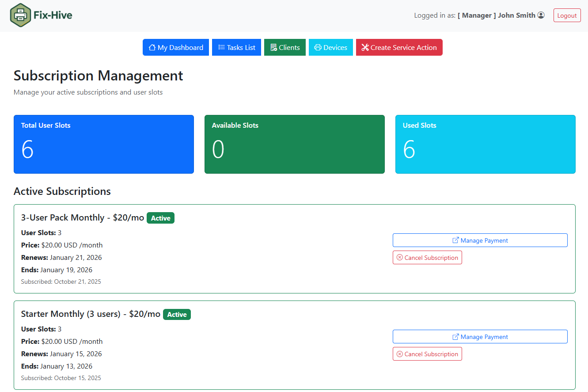Screen dimensions: 588x392
Task: Click the list icon on Tasks List
Action: 221,47
